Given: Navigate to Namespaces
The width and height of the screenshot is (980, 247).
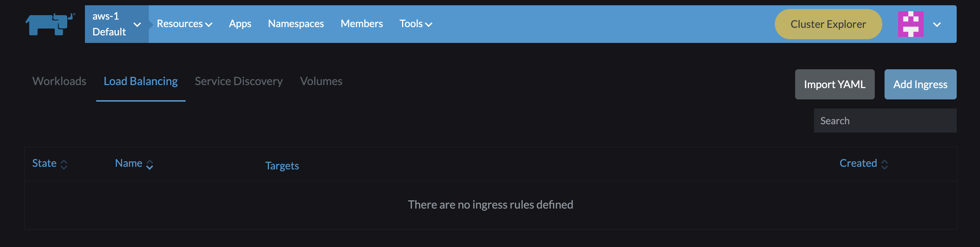Looking at the screenshot, I should coord(296,24).
